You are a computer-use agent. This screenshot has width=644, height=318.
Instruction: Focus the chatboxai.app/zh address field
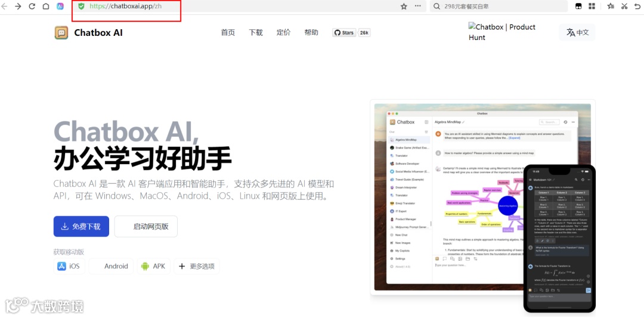click(238, 6)
